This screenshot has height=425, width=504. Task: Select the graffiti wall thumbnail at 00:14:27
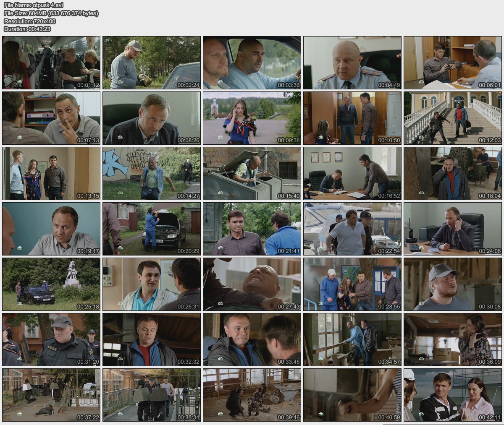click(x=152, y=173)
